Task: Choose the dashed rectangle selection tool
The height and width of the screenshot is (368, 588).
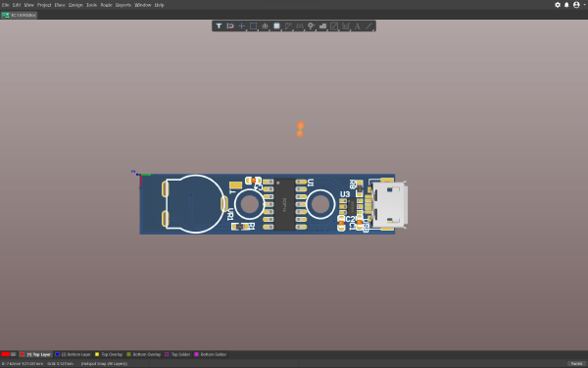Action: point(254,26)
